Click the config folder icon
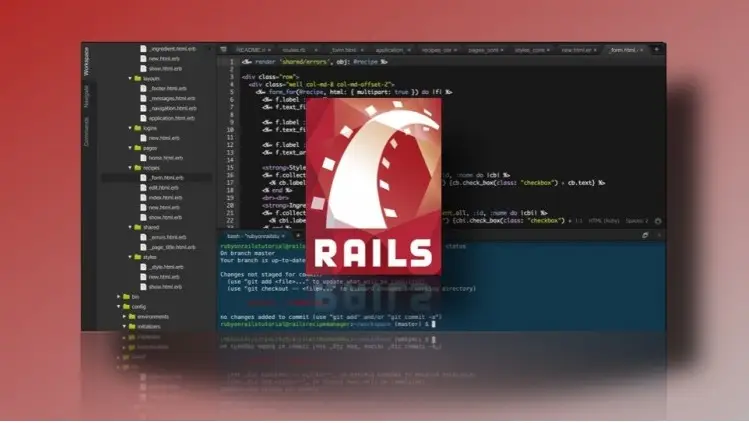The height and width of the screenshot is (423, 749). coord(126,307)
